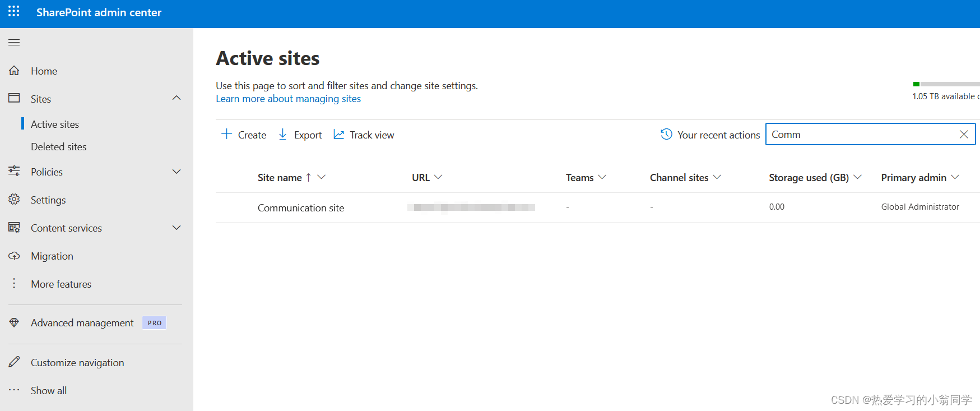Expand the Content services chevron
Image resolution: width=980 pixels, height=411 pixels.
pyautogui.click(x=177, y=228)
